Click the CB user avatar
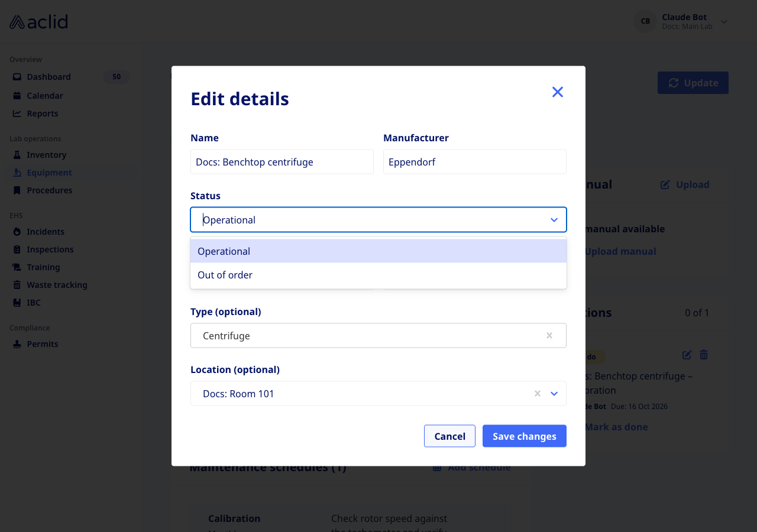The width and height of the screenshot is (757, 532). 645,21
